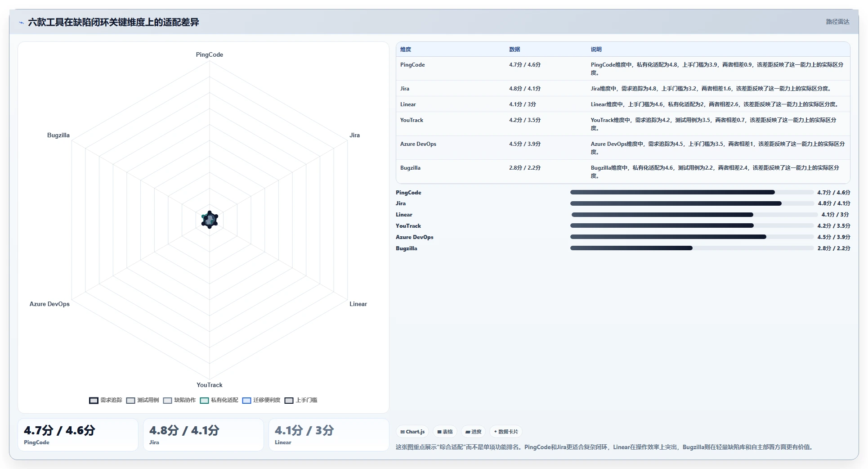The image size is (868, 469).
Task: Click the YouTrack progress bar
Action: click(692, 225)
